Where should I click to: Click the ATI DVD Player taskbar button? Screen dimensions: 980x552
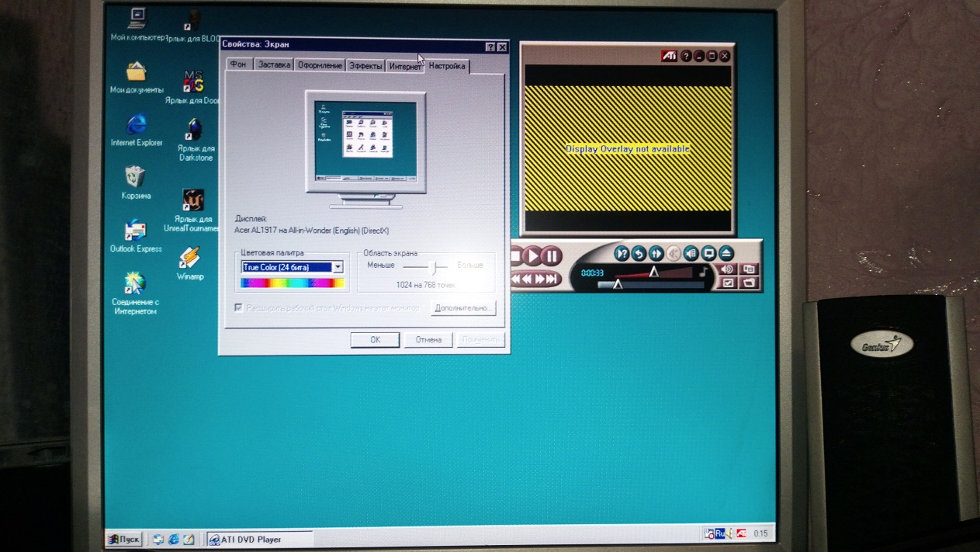(x=259, y=539)
